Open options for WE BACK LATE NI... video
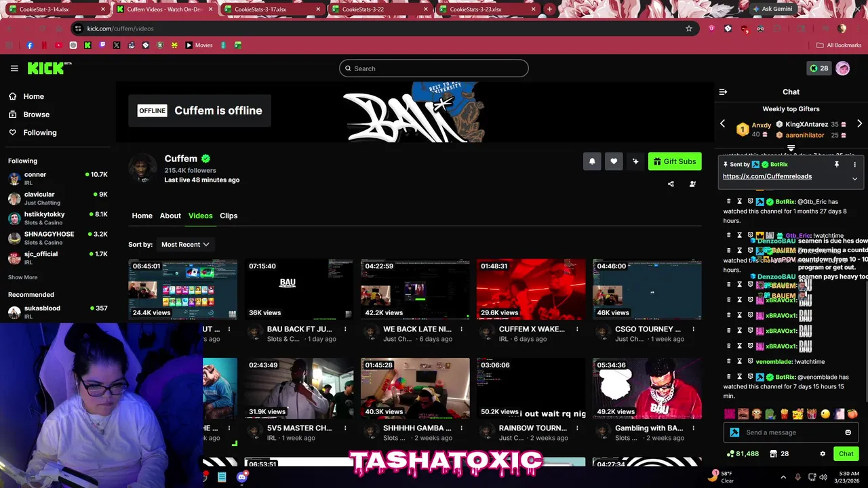 click(x=461, y=329)
